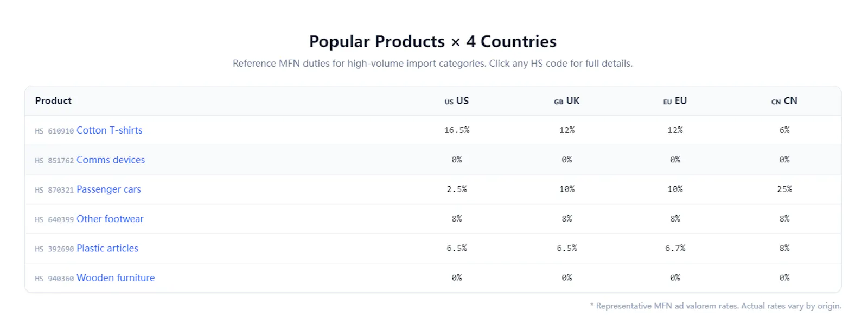Click the CN column header

point(784,101)
